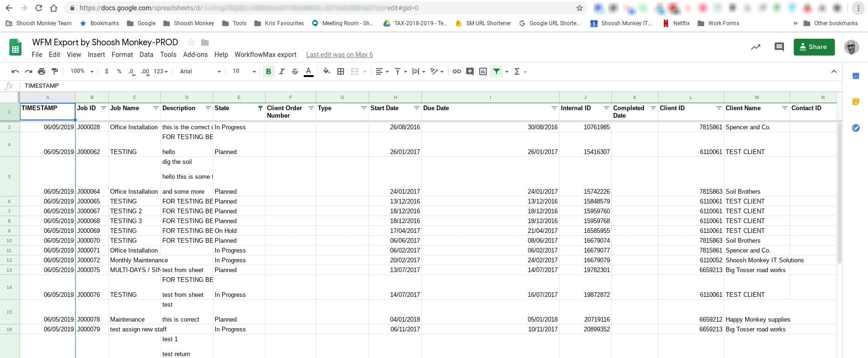Open the Format menu

click(x=122, y=55)
